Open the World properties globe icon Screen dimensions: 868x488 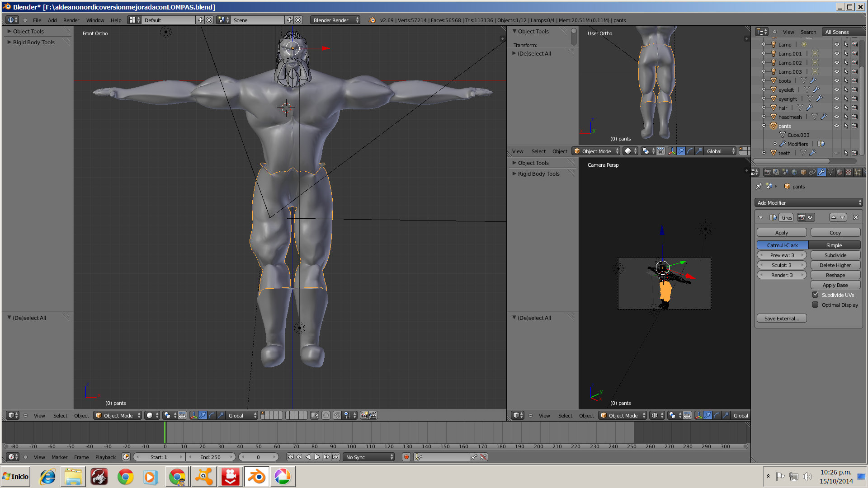coord(794,172)
